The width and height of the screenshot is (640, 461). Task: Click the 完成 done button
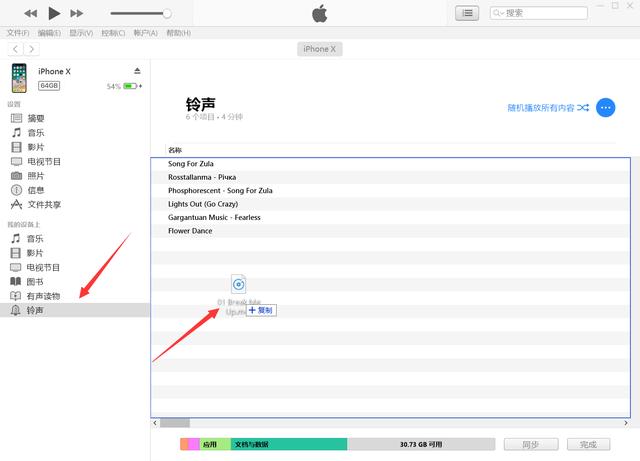coord(588,444)
